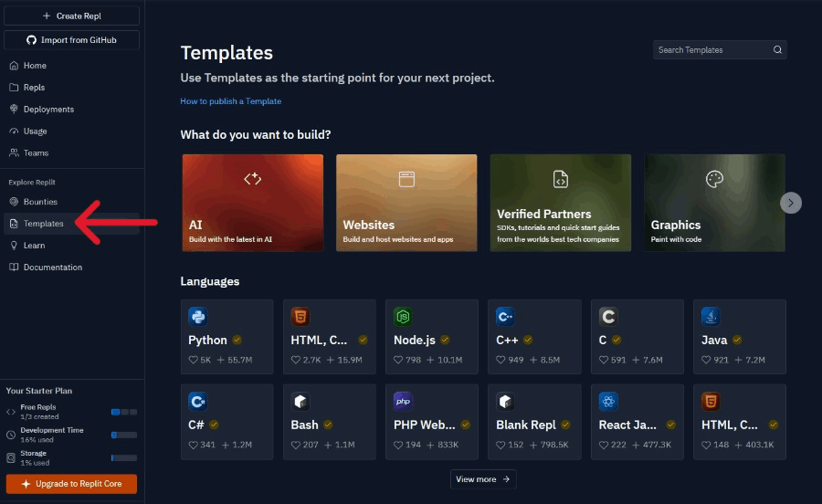The height and width of the screenshot is (504, 822).
Task: Click the Your Starter Plan heading
Action: (38, 391)
